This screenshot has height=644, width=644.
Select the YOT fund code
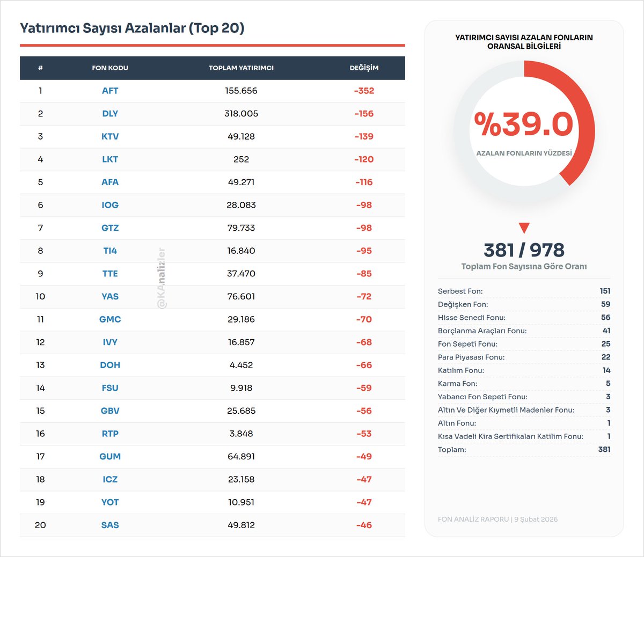[110, 502]
